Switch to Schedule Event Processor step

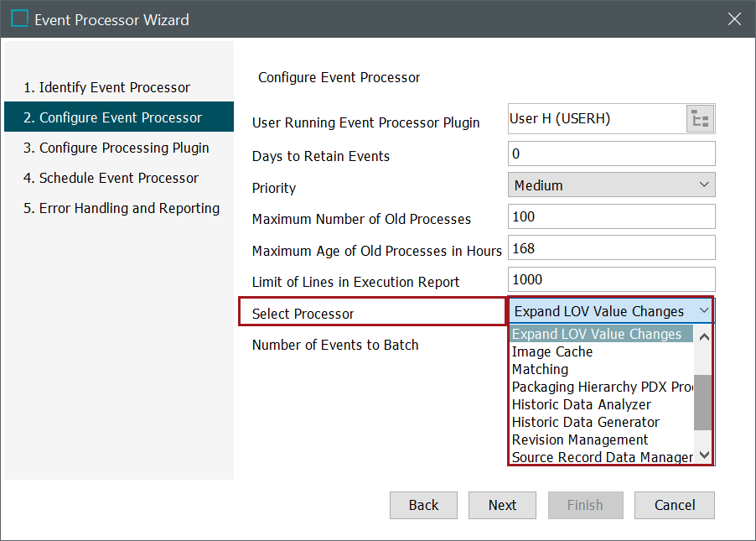click(111, 178)
